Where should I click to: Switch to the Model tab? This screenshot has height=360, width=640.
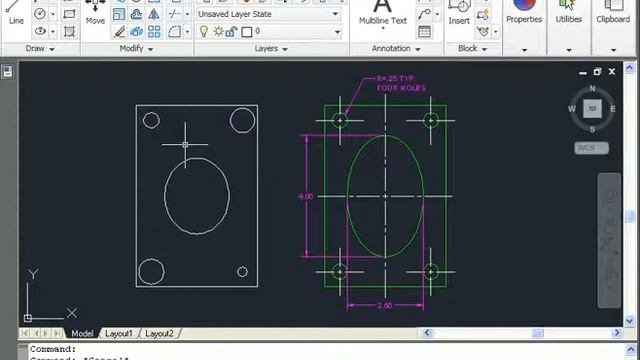[82, 333]
